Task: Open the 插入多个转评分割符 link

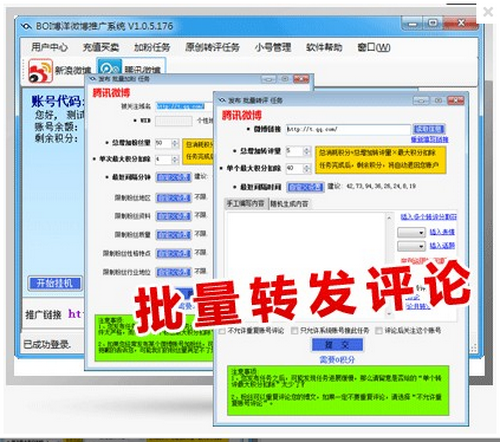Action: 428,217
